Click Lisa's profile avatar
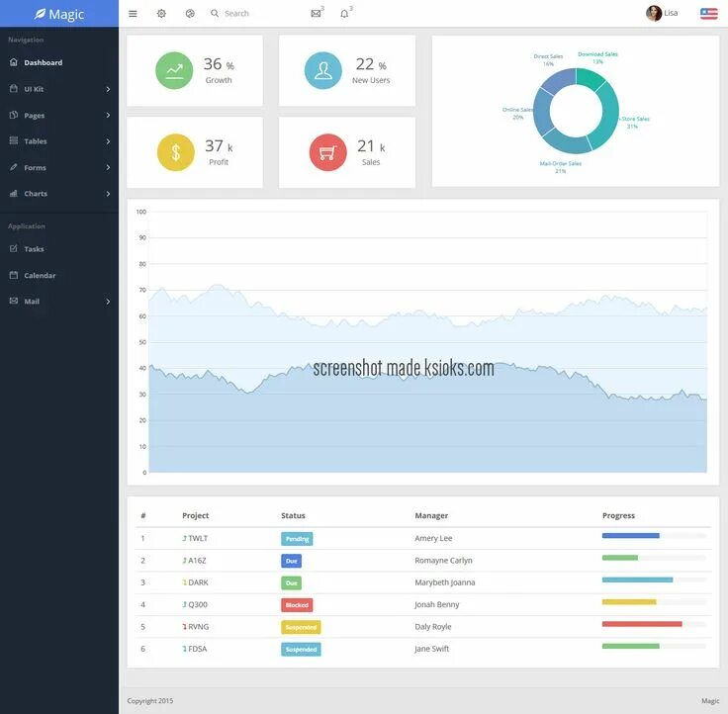 [654, 13]
